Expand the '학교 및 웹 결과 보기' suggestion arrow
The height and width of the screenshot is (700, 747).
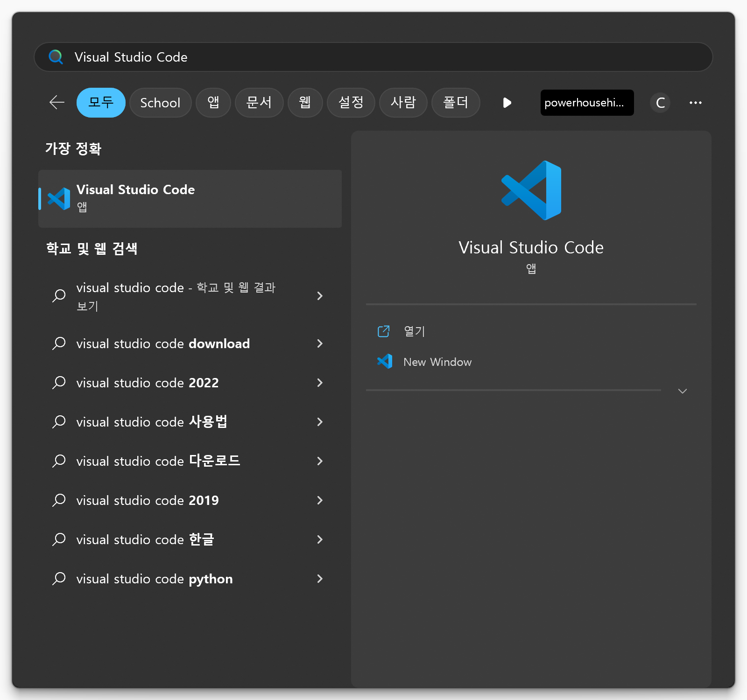coord(320,296)
